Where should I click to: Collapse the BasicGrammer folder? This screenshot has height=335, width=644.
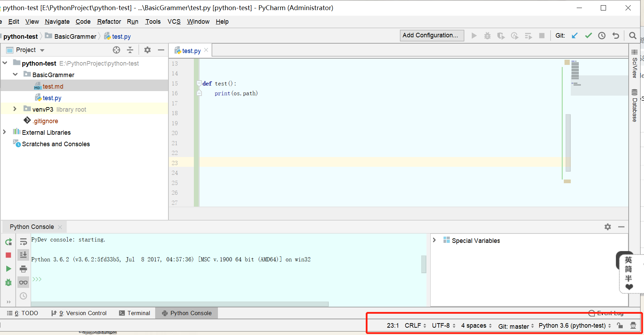[x=15, y=74]
